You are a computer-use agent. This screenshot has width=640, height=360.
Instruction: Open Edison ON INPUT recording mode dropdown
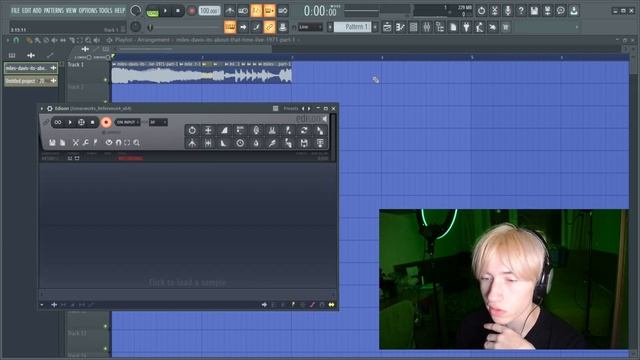(x=127, y=122)
